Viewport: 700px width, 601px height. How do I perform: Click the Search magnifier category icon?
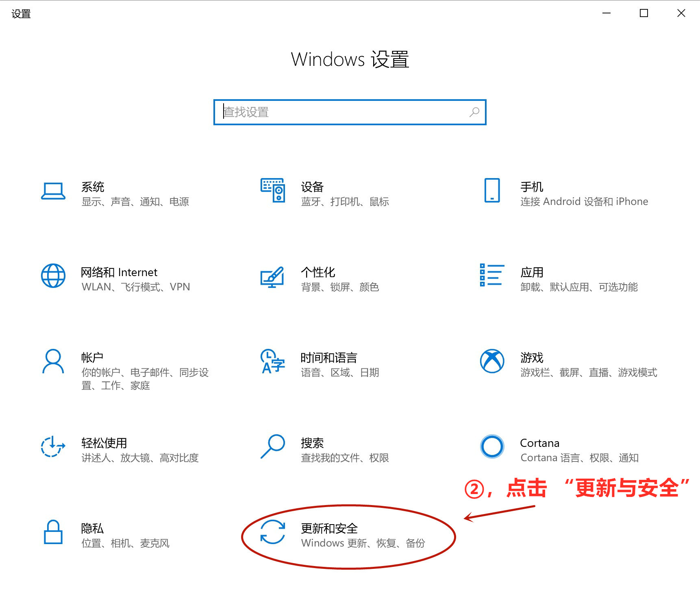click(272, 446)
